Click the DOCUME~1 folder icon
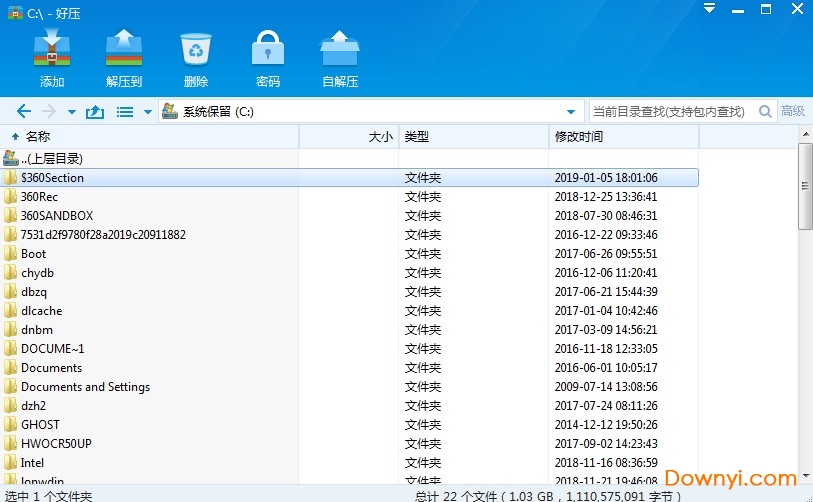Screen dimensions: 813x502 point(10,349)
